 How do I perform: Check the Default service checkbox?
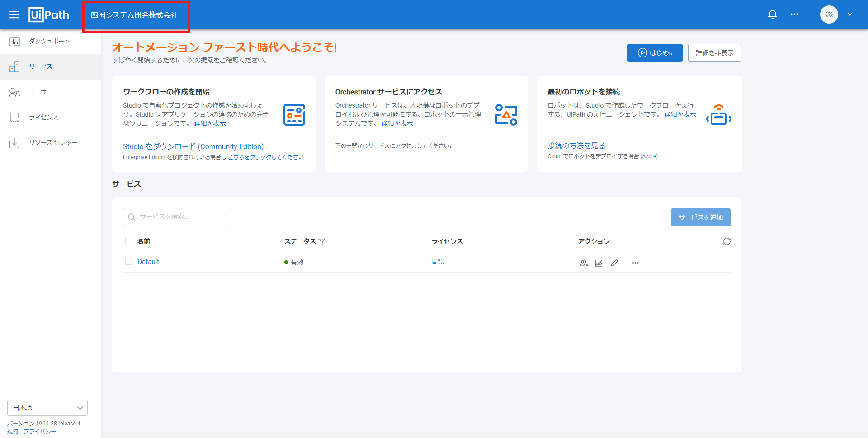[x=129, y=261]
